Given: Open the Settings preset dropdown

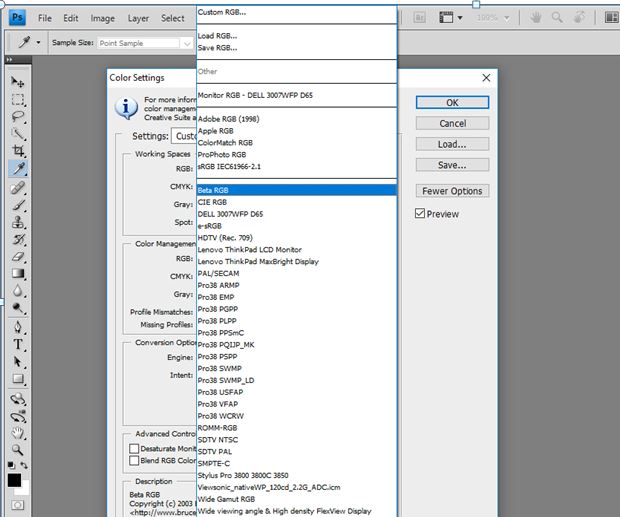Looking at the screenshot, I should pos(184,136).
